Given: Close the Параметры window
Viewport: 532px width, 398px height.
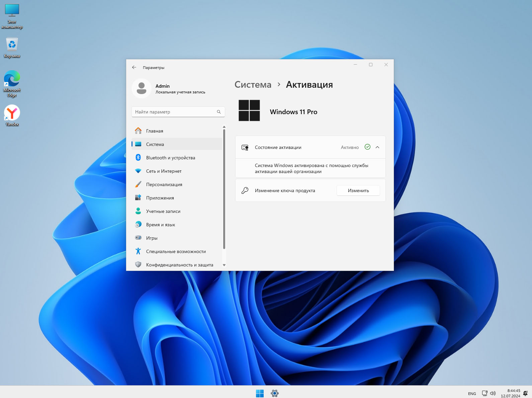Looking at the screenshot, I should tap(386, 65).
